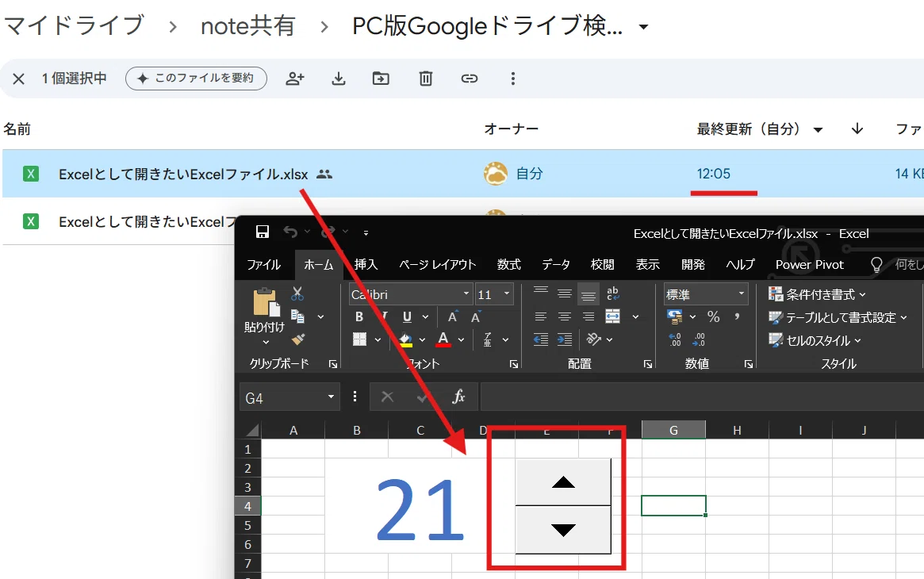The width and height of the screenshot is (924, 579).
Task: Decrease font size with small A
Action: [x=476, y=317]
